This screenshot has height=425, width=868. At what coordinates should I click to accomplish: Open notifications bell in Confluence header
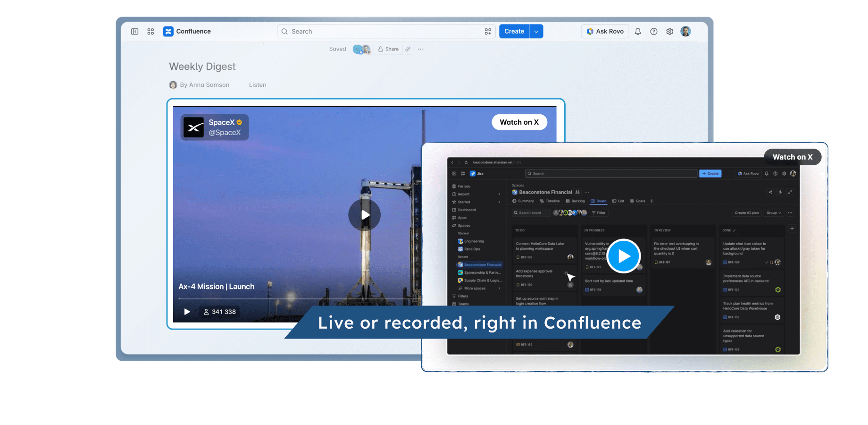(x=638, y=32)
